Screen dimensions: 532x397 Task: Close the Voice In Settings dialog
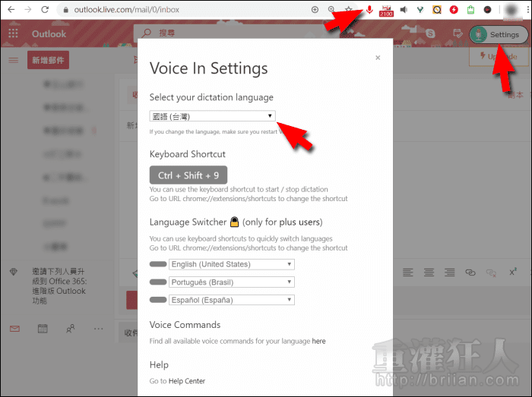pyautogui.click(x=378, y=58)
